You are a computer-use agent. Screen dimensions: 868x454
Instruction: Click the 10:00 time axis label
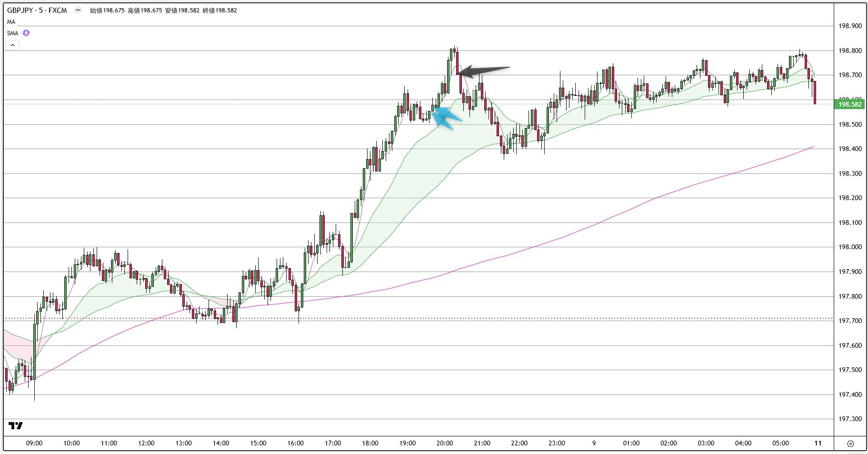coord(71,443)
